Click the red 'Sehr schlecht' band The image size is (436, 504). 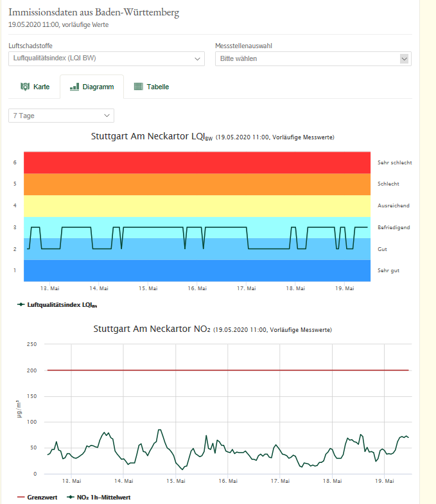pyautogui.click(x=197, y=162)
